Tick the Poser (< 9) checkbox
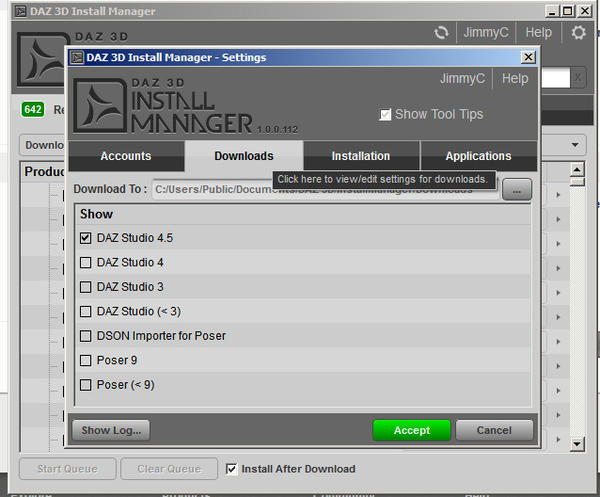The image size is (600, 497). pyautogui.click(x=85, y=385)
